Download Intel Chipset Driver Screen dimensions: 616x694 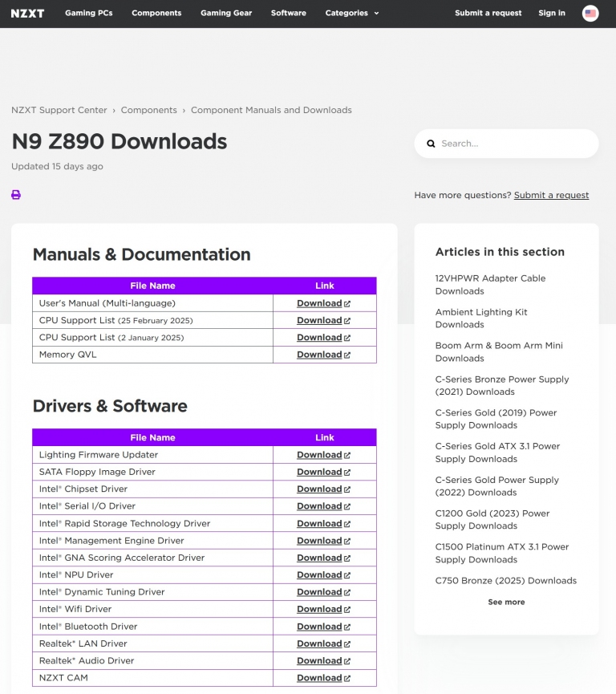[x=323, y=489]
